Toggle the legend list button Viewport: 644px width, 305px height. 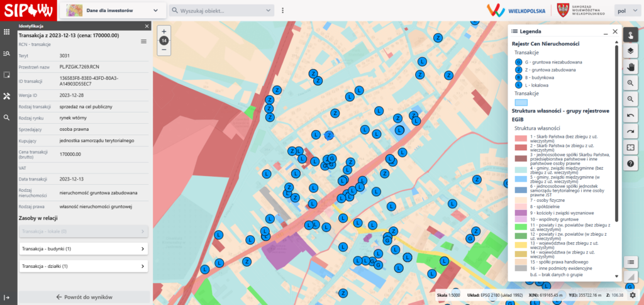pos(630,262)
